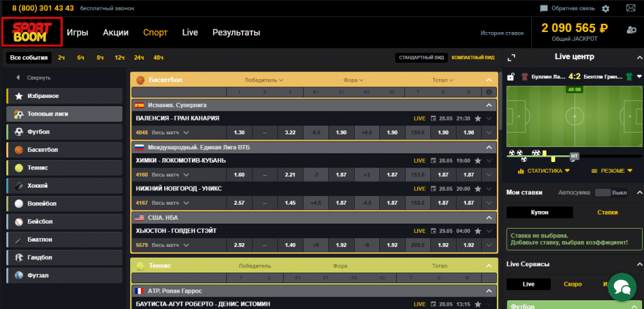Expand the Статистика dropdown in Live центр
Screen dimensions: 644x309
(x=544, y=171)
